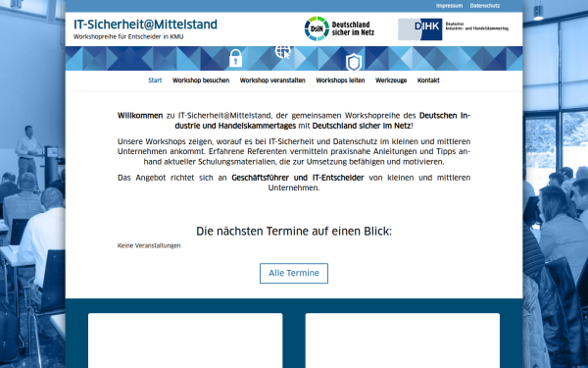Click the IT-Sicherheit@Mittelstand site title

pos(145,25)
